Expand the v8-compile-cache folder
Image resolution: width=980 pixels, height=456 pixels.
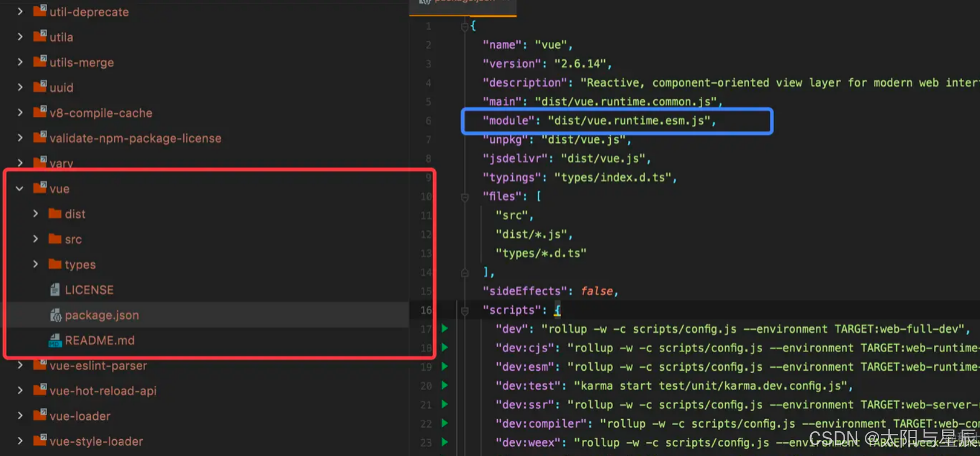point(20,113)
